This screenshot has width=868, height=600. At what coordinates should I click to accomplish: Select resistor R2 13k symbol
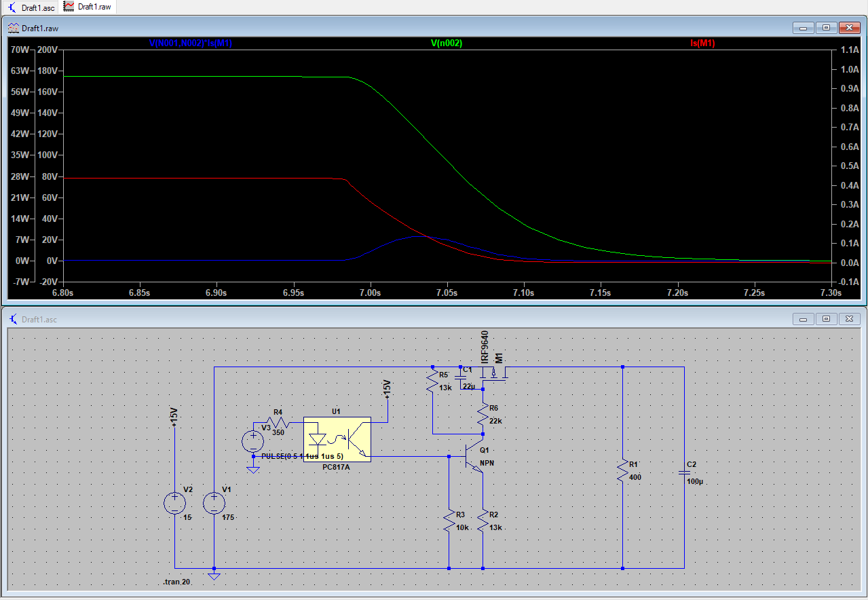(x=483, y=522)
